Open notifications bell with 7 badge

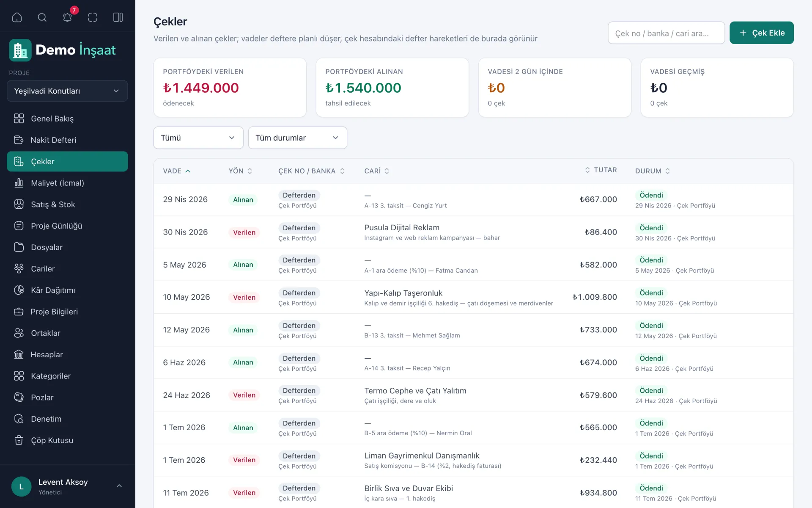click(x=68, y=17)
